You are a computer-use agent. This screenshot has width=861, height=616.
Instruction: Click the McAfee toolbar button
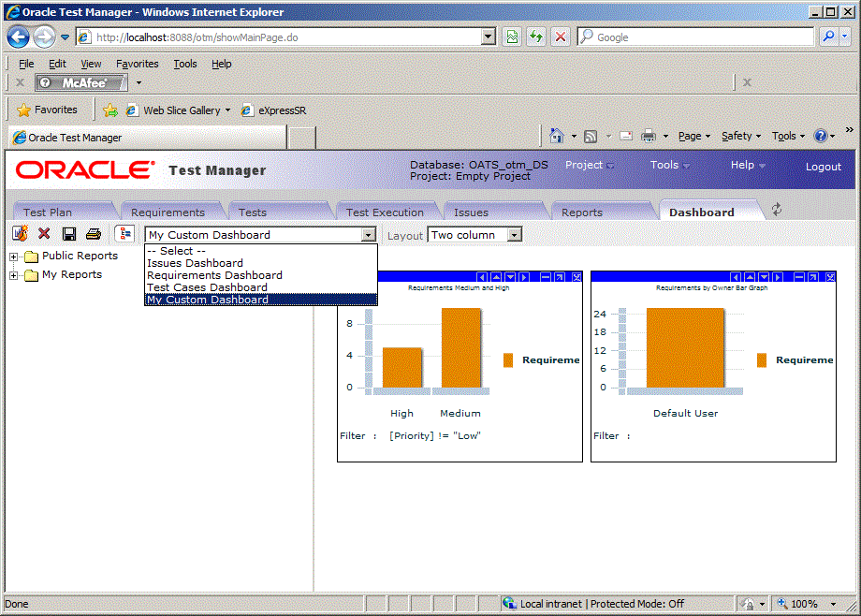point(81,82)
